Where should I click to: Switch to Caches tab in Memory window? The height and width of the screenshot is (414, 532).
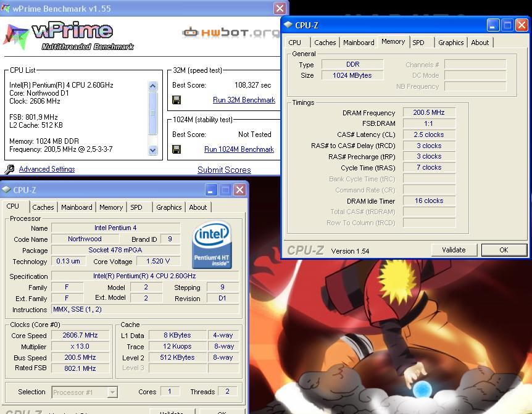pos(325,43)
